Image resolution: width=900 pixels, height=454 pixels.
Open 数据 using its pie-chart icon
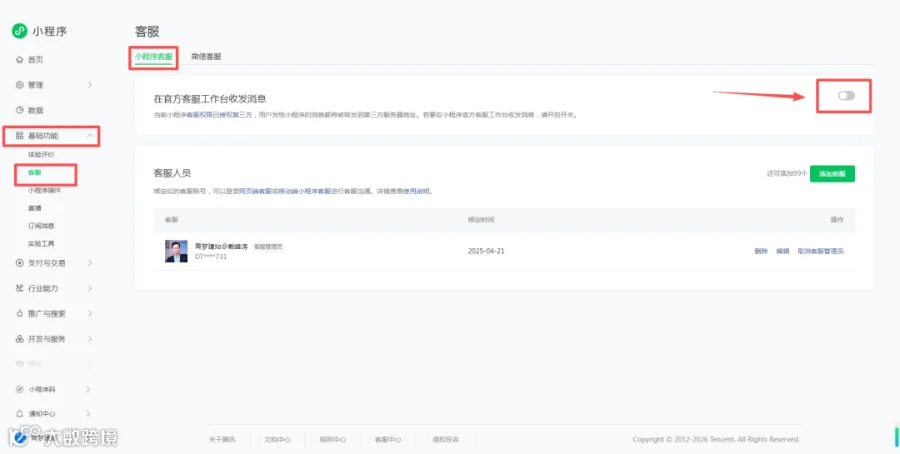click(20, 110)
